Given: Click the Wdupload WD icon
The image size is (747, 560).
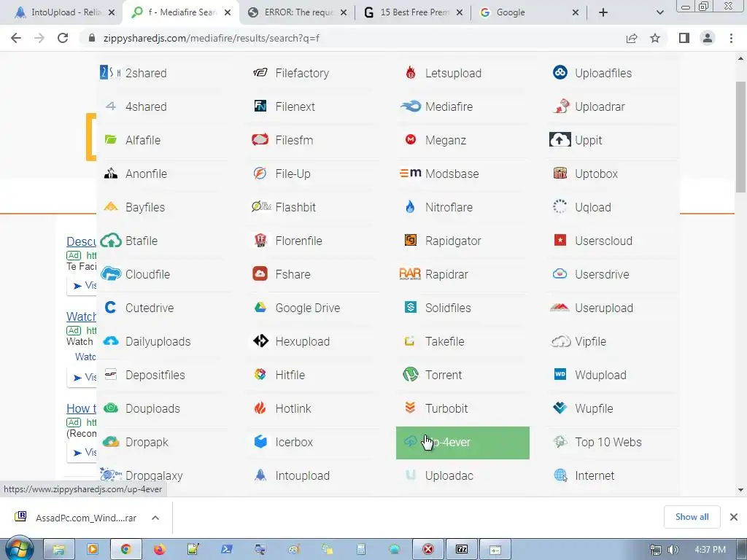Looking at the screenshot, I should point(560,374).
